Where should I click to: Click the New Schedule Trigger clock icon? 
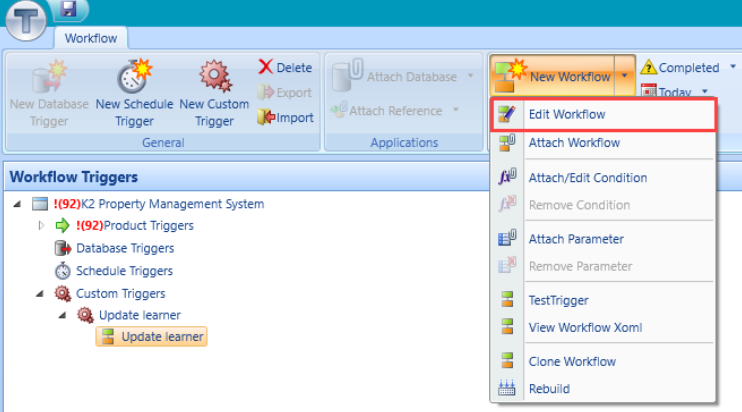coord(133,76)
